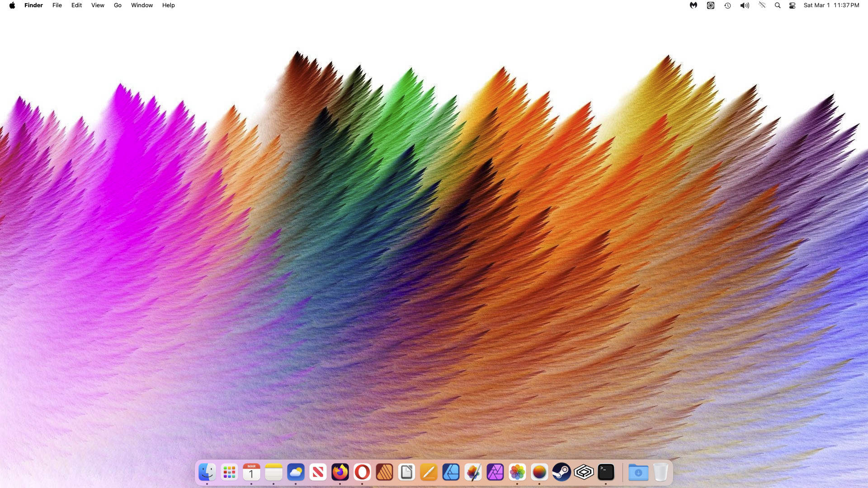Viewport: 868px width, 488px height.
Task: Open Control Center in the menu bar
Action: point(792,5)
